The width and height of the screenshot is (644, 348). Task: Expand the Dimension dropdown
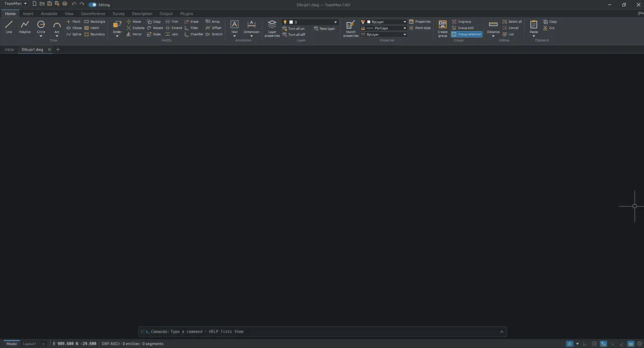(252, 36)
